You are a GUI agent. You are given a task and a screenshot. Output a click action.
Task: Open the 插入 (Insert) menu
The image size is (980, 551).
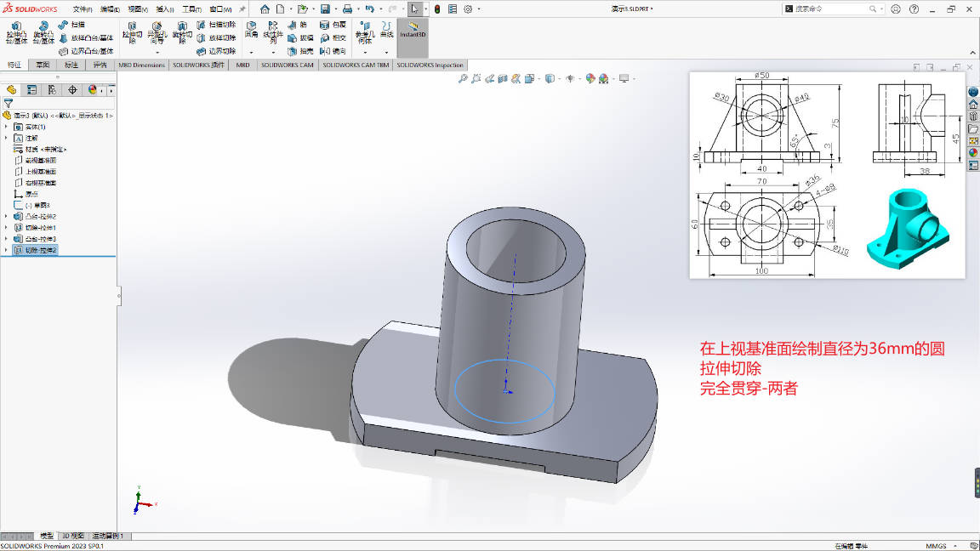click(165, 9)
